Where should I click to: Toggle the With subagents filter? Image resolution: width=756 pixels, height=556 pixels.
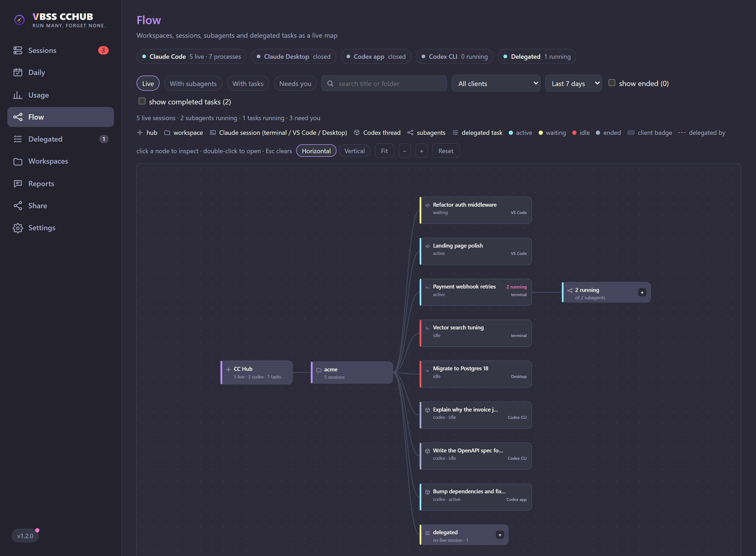click(x=193, y=83)
